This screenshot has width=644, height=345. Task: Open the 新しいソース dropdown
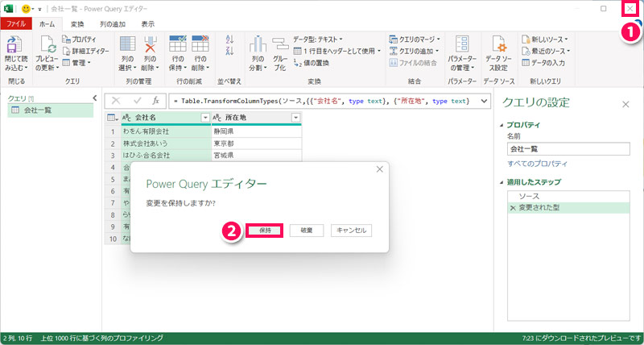(x=545, y=39)
